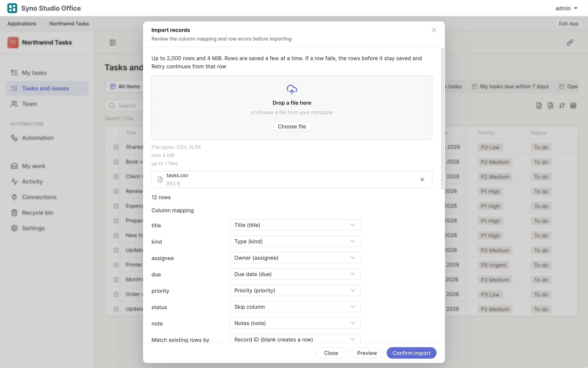The width and height of the screenshot is (588, 368).
Task: Close the Import records dialog with X
Action: 434,30
